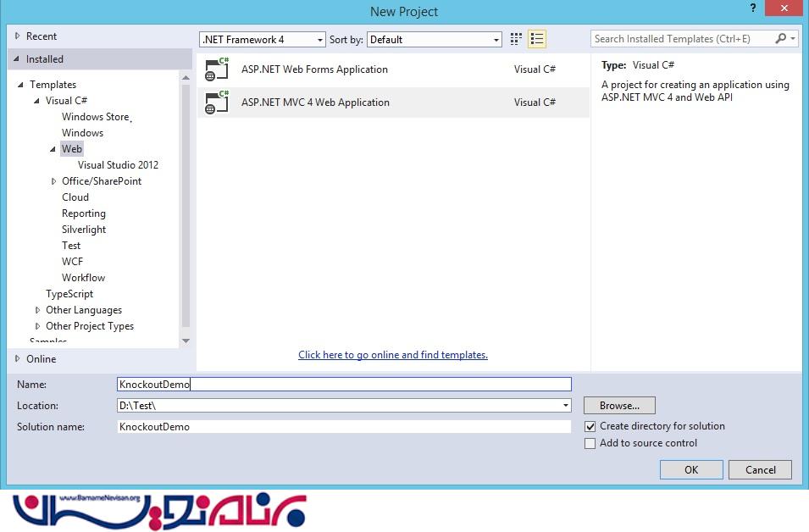This screenshot has width=809, height=532.
Task: Select the Cloud template category
Action: (75, 197)
